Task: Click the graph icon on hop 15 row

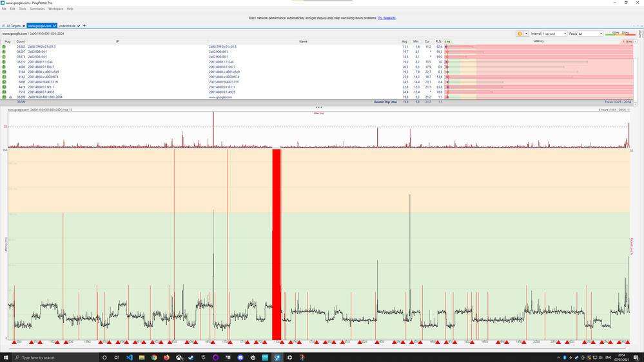Action: click(11, 97)
